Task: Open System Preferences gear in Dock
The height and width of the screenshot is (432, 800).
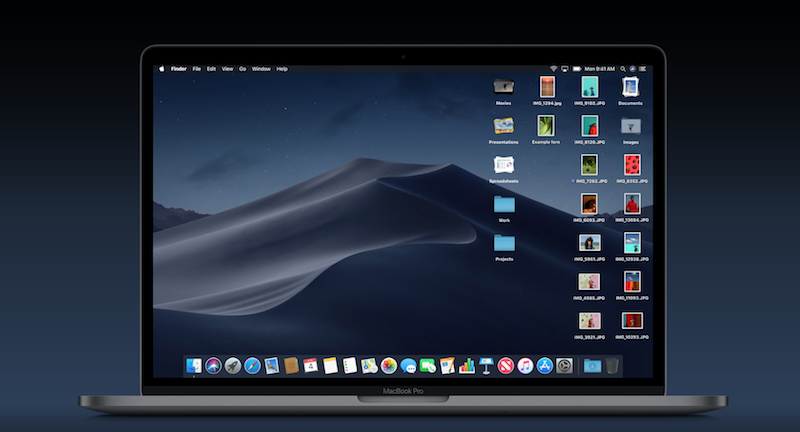Action: (564, 366)
